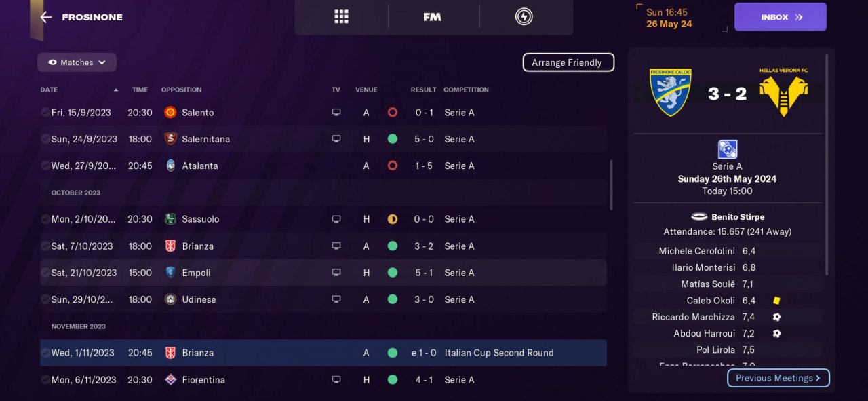Image resolution: width=868 pixels, height=401 pixels.
Task: Toggle the checkmark beside the Salento match
Action: pyautogui.click(x=45, y=113)
